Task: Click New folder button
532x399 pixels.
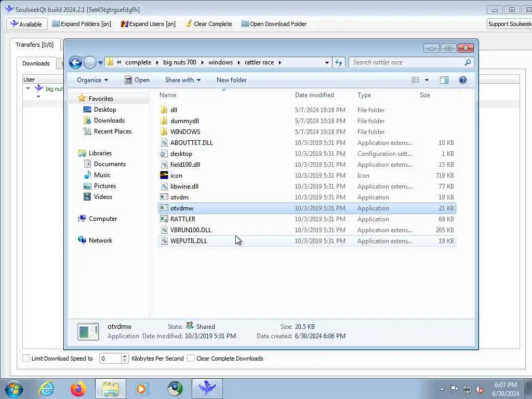Action: click(232, 80)
